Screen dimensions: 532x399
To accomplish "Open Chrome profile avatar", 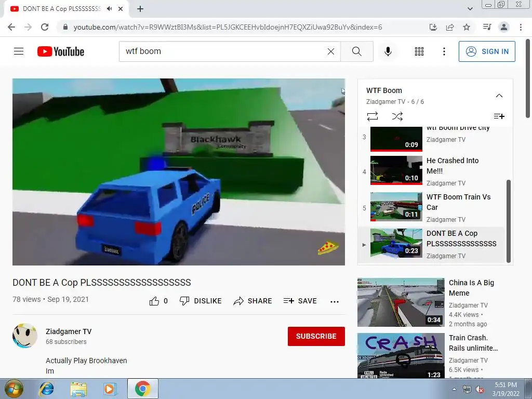I will [504, 27].
